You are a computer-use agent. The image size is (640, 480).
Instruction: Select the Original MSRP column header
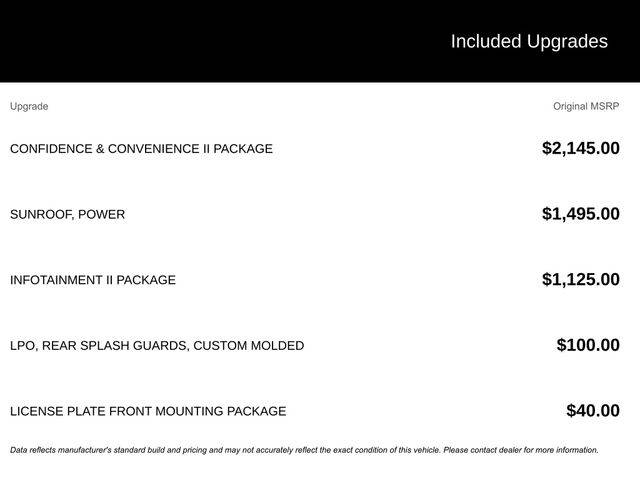click(x=586, y=107)
